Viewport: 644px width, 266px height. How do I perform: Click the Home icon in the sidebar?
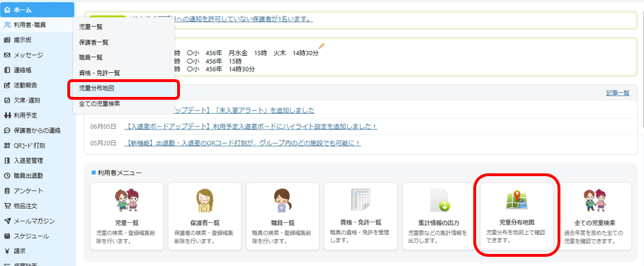(7, 9)
